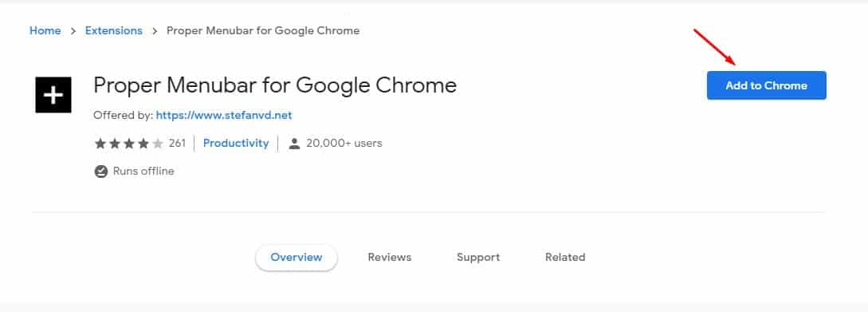Image resolution: width=868 pixels, height=312 pixels.
Task: Click the chevron between Home and Extensions
Action: (73, 31)
